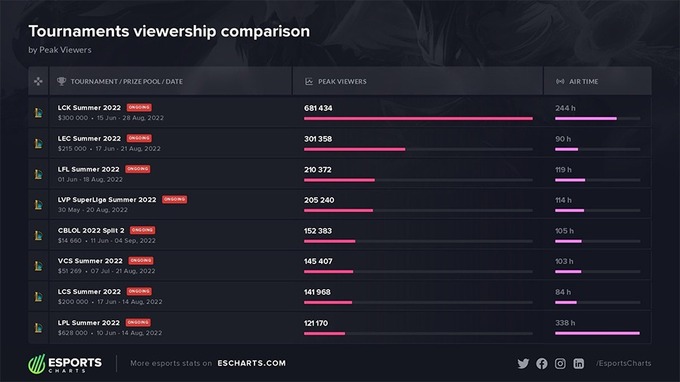This screenshot has width=680, height=382.
Task: Click the /EsportsCharts social handle
Action: pos(623,363)
